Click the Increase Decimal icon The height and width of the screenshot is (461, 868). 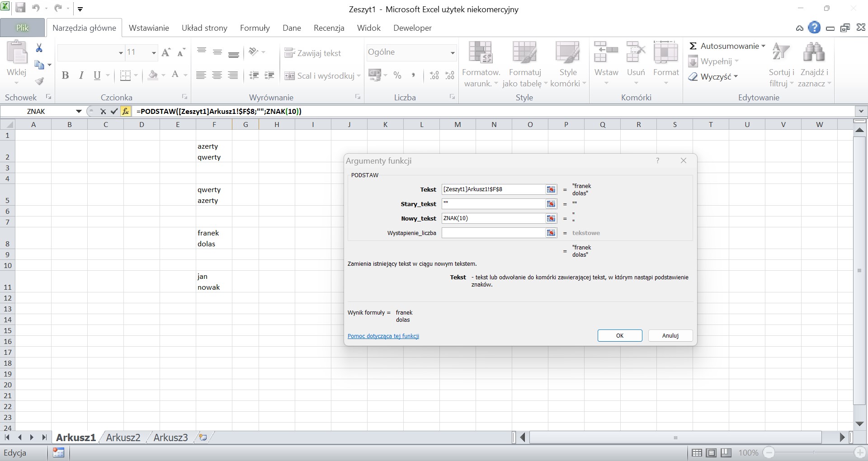(434, 75)
